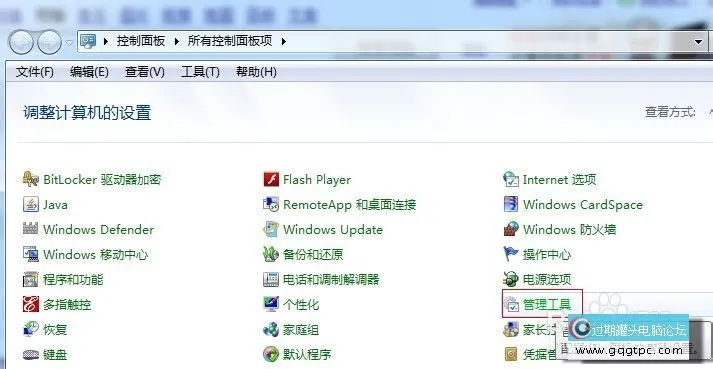
Task: Click the Windows CardSpace icon
Action: [x=511, y=204]
